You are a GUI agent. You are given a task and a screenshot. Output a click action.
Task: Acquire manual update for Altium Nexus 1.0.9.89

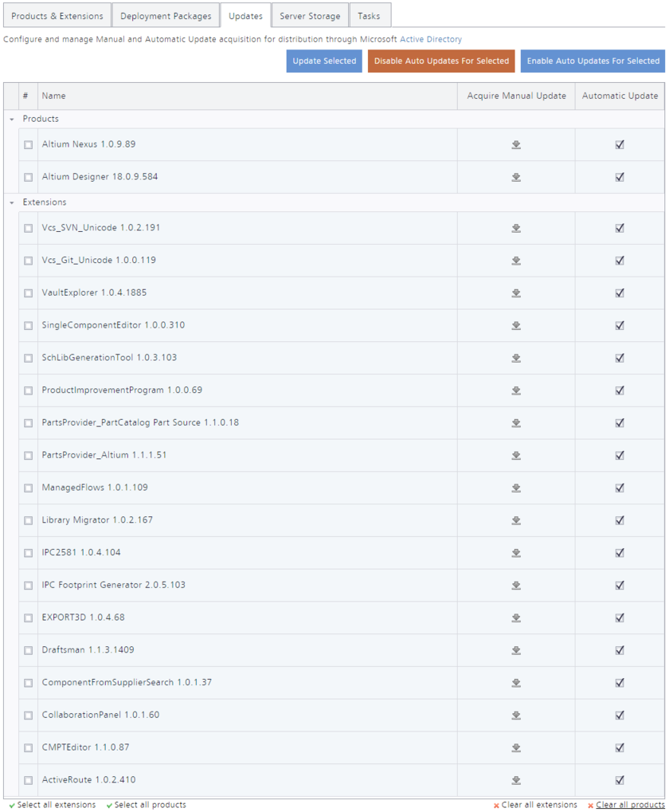tap(516, 144)
